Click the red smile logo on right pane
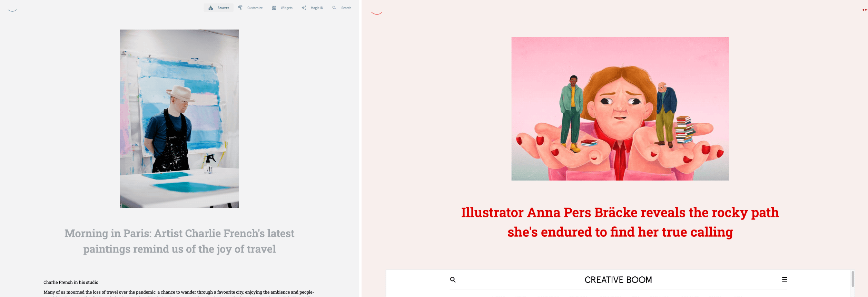The width and height of the screenshot is (868, 297). pos(376,13)
